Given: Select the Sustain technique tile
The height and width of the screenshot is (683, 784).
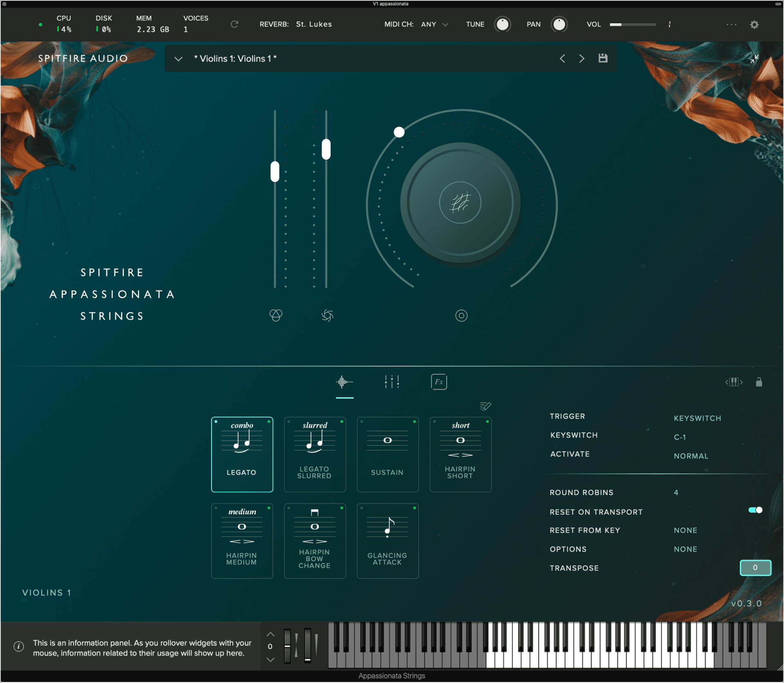Looking at the screenshot, I should point(388,454).
